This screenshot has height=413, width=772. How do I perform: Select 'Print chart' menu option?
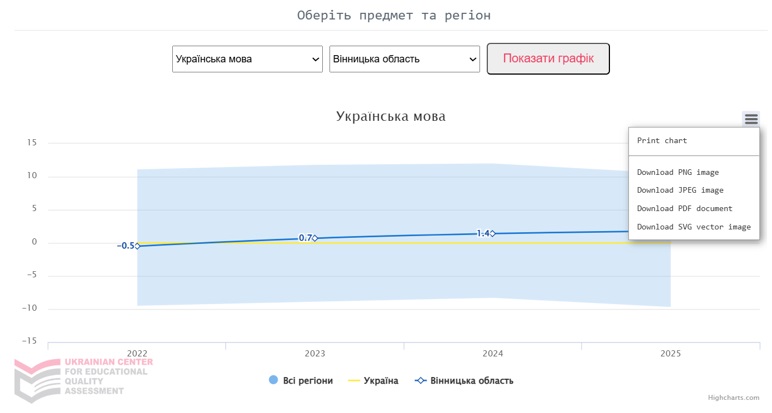coord(662,141)
